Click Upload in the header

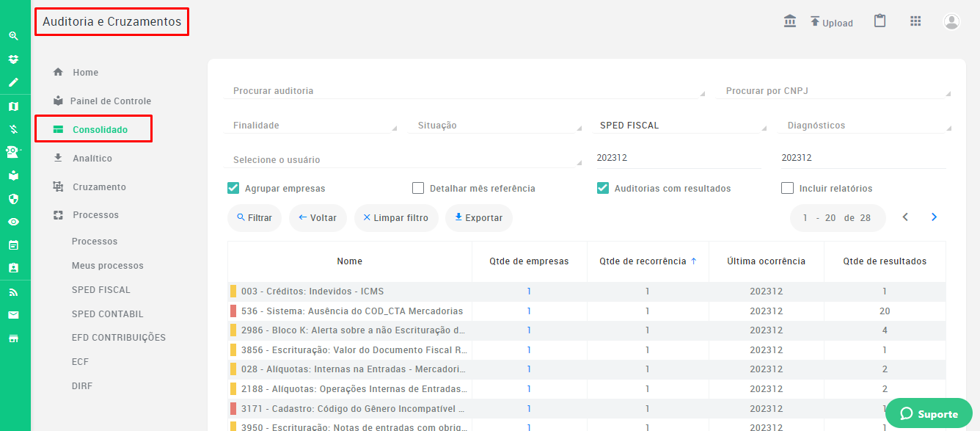831,22
